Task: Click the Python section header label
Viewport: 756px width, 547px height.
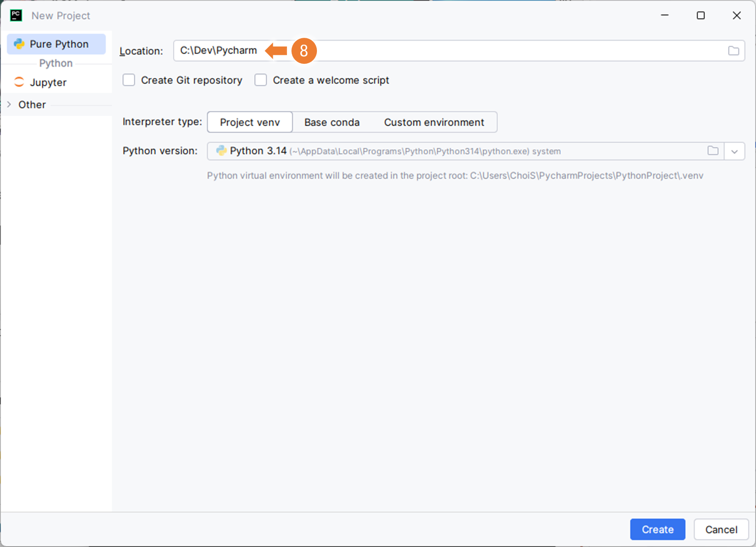Action: coord(56,63)
